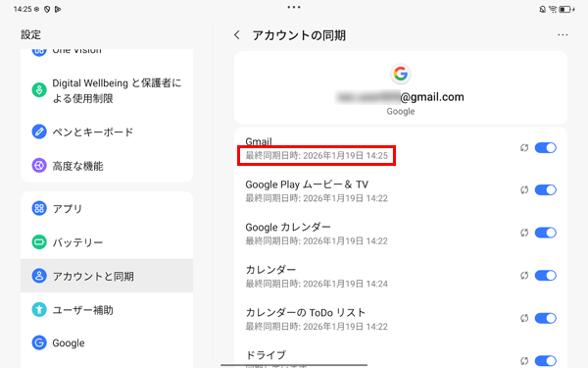Open ユーザー補助 settings
Screen dimensions: 588x368
107,310
